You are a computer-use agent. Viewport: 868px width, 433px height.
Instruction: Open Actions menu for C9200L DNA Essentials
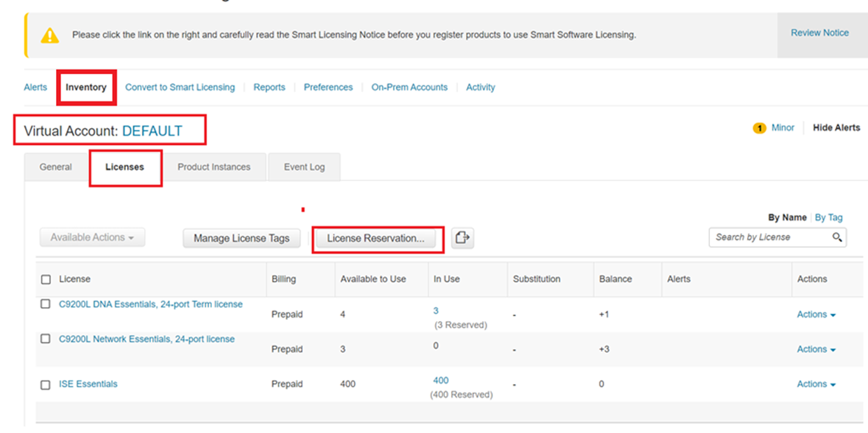(816, 314)
